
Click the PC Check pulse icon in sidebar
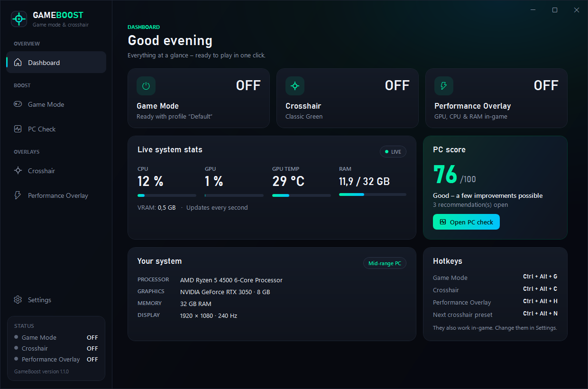coord(18,129)
